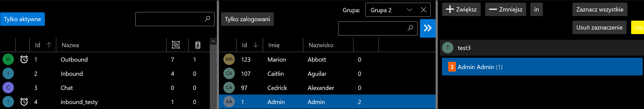Click the queue group column header icon

pyautogui.click(x=176, y=45)
